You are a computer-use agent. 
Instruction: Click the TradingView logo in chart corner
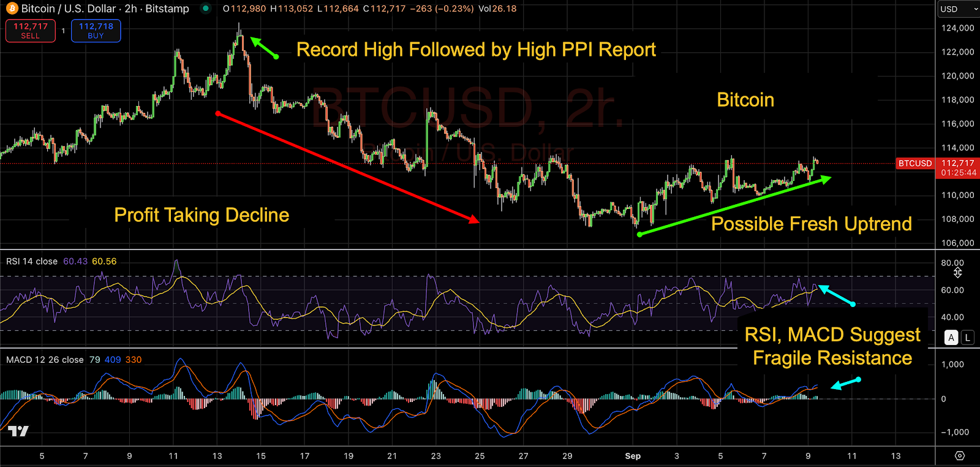point(18,431)
